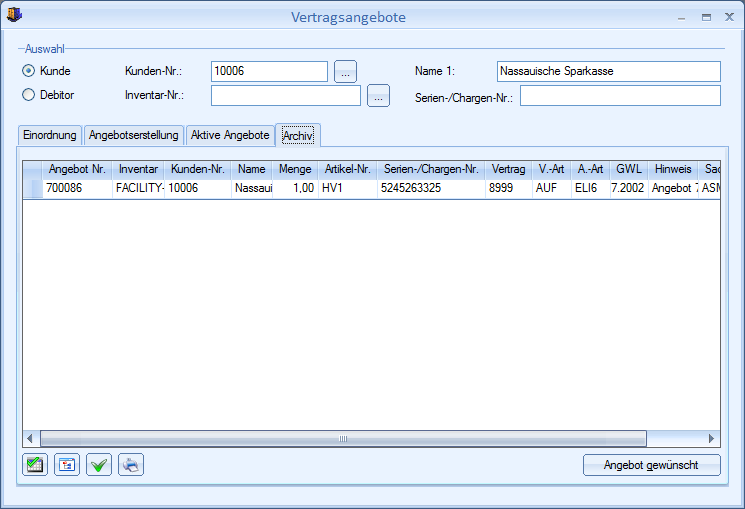This screenshot has height=509, width=745.
Task: Click the Angebot Nr. column header
Action: (77, 169)
